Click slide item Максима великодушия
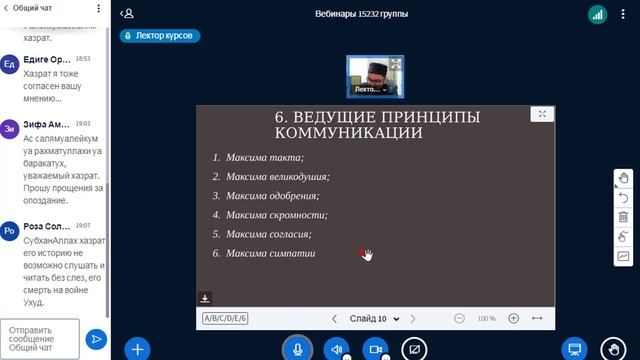Viewport: 640px width, 360px height. click(x=278, y=177)
